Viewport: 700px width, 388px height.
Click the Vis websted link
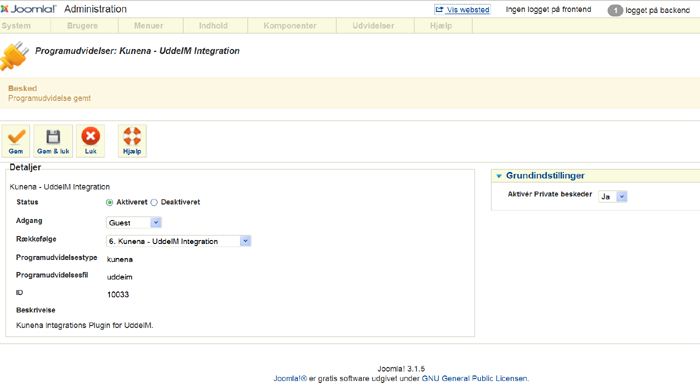pyautogui.click(x=462, y=10)
